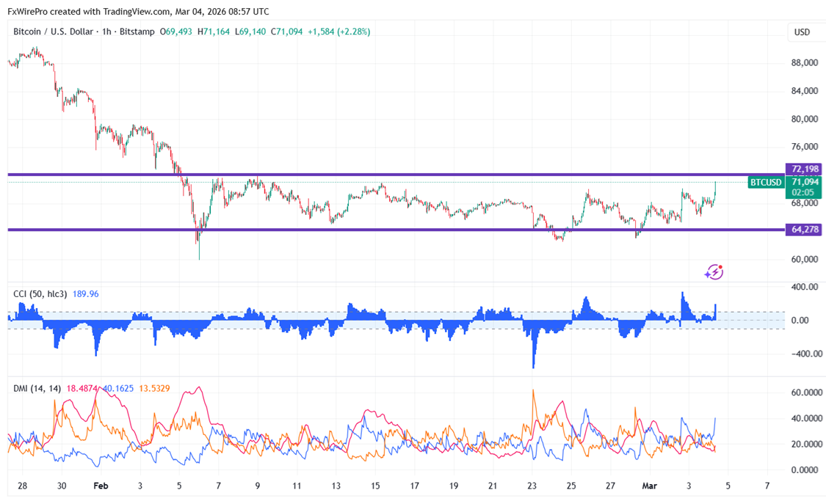The width and height of the screenshot is (826, 504).
Task: Click date 28 on the time axis
Action: (22, 486)
